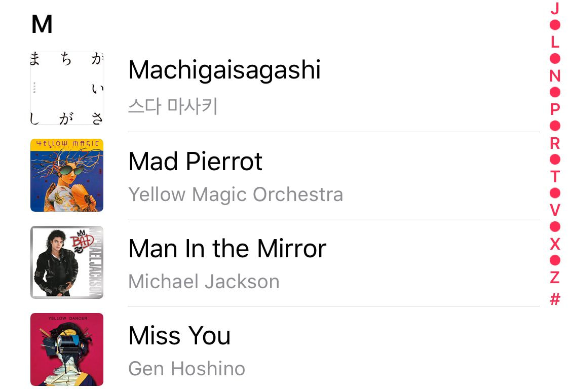Jump to letter L in index
570x392 pixels.
point(555,42)
